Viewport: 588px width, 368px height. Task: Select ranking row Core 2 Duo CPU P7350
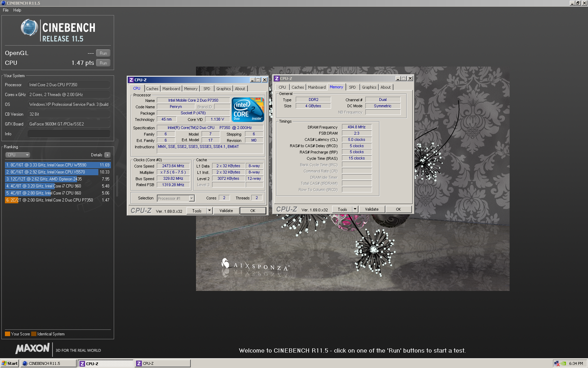58,200
